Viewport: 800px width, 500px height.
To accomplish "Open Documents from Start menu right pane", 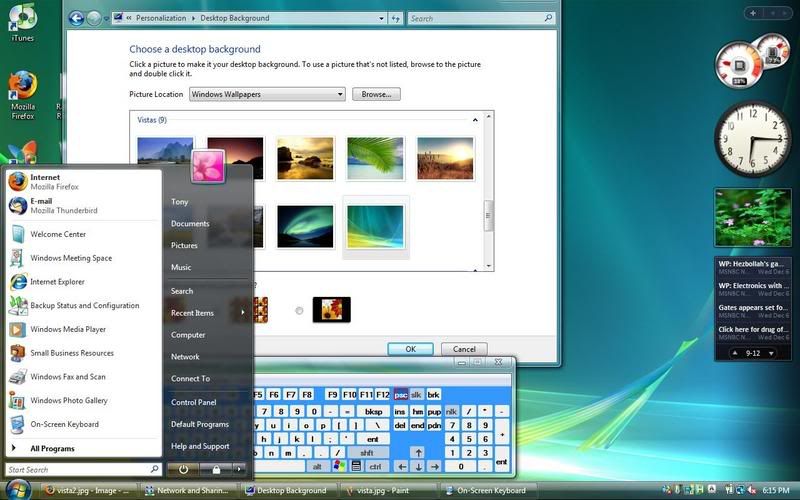I will [190, 223].
